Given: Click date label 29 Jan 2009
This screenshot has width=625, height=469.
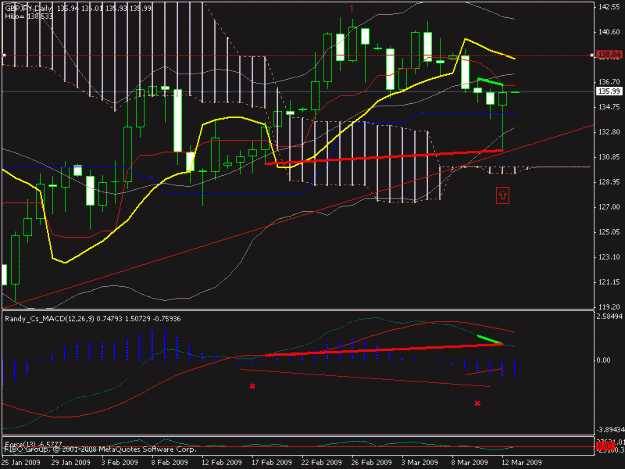Looking at the screenshot, I should tap(71, 462).
